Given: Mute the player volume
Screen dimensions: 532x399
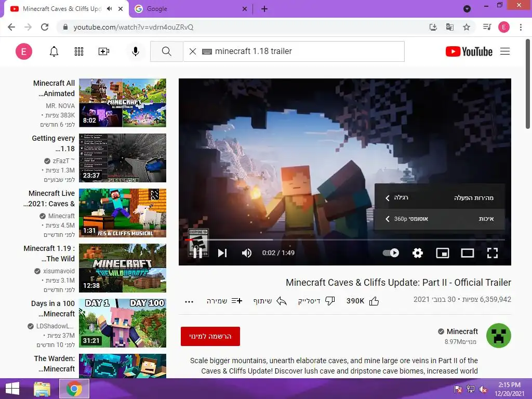Looking at the screenshot, I should pyautogui.click(x=247, y=253).
